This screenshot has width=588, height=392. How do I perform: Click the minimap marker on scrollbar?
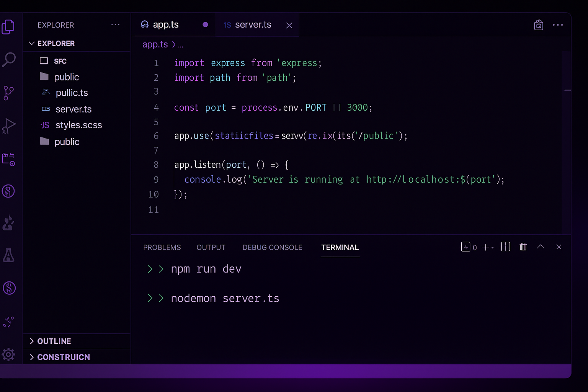(567, 90)
